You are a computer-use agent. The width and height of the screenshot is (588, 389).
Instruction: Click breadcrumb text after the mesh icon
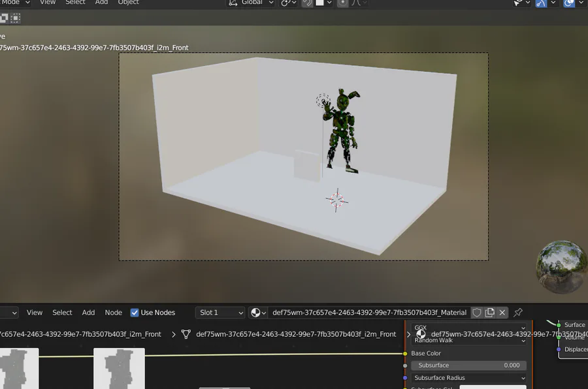[296, 334]
